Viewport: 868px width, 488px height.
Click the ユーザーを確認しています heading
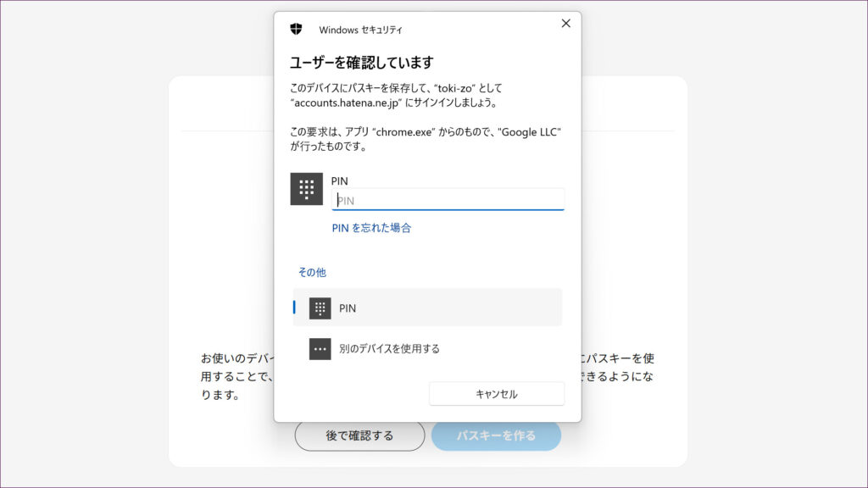pos(362,63)
